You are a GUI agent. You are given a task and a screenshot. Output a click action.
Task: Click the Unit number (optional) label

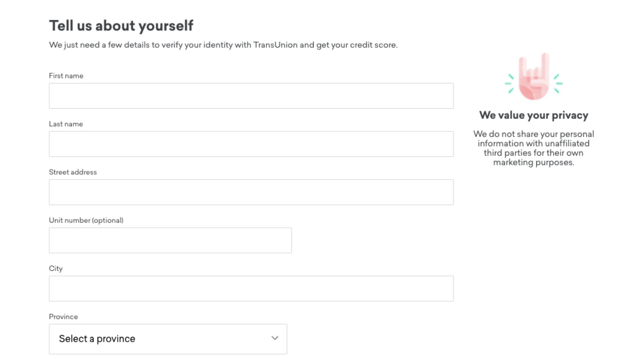[86, 220]
